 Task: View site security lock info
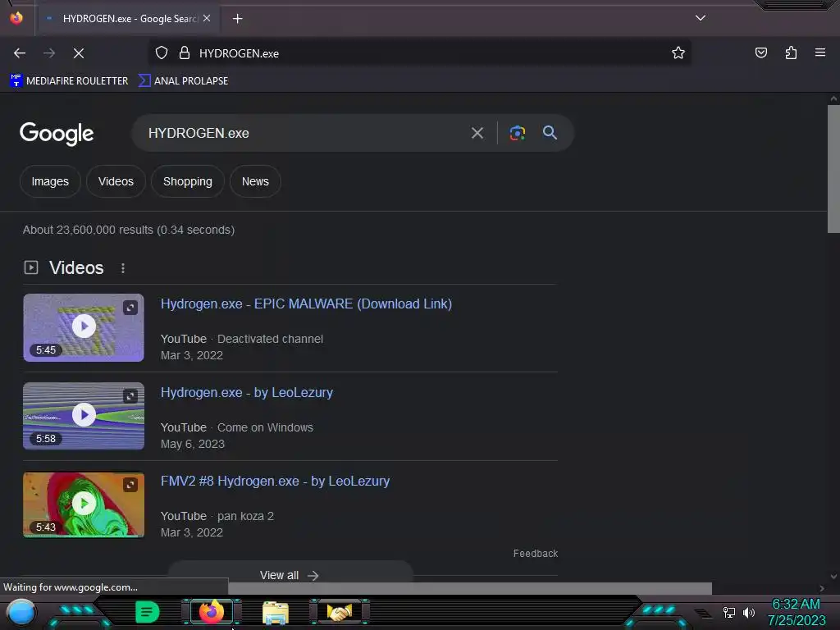[x=185, y=53]
